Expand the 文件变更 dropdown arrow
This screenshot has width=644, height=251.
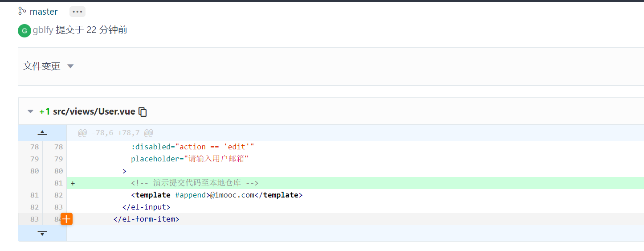pyautogui.click(x=70, y=66)
